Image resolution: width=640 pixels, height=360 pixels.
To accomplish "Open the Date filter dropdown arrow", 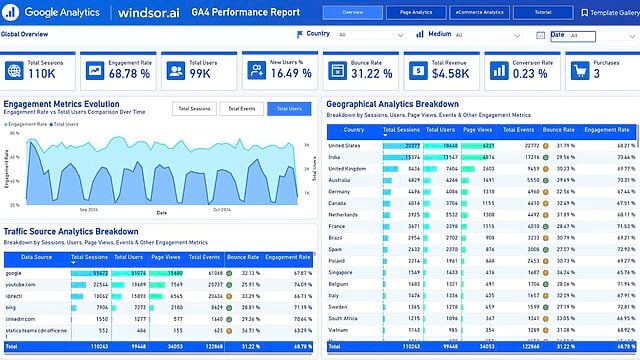I will tap(632, 36).
